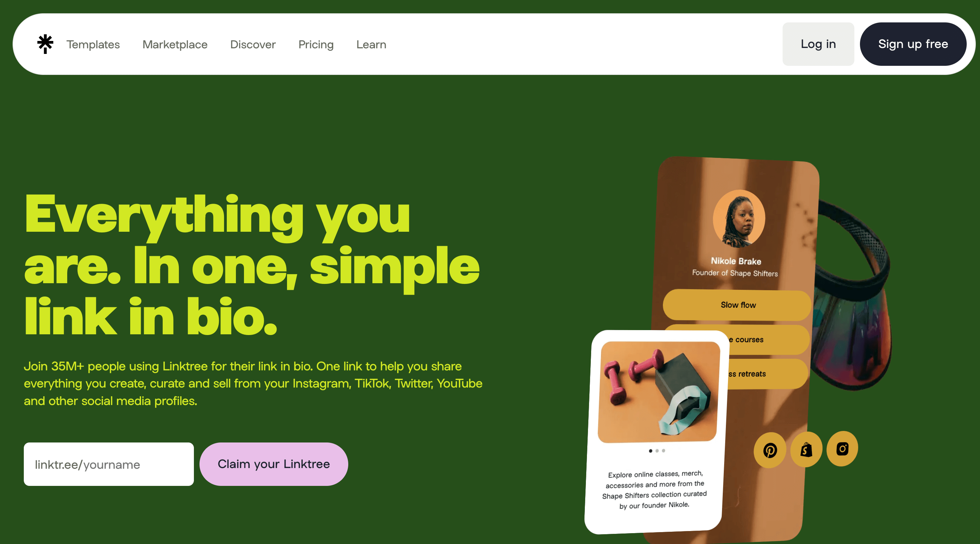Click the Log in button
Image resolution: width=980 pixels, height=544 pixels.
818,43
